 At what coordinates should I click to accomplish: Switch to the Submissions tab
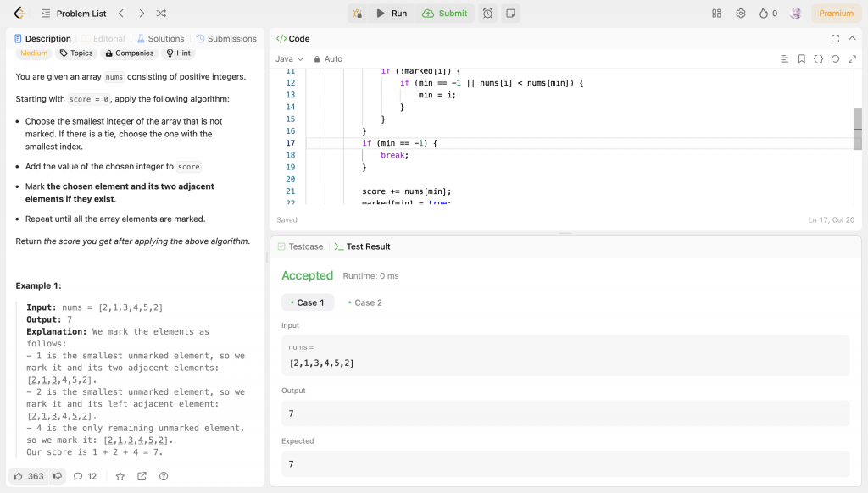[226, 39]
